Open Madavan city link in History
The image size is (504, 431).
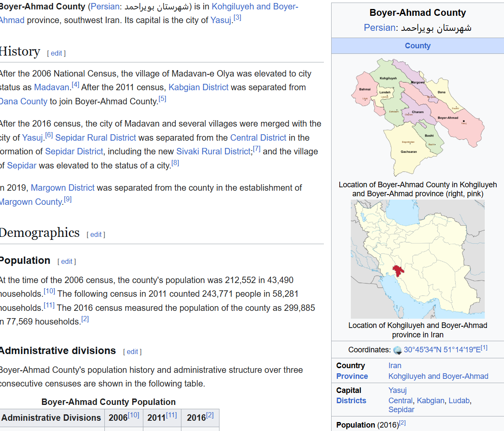tap(51, 87)
